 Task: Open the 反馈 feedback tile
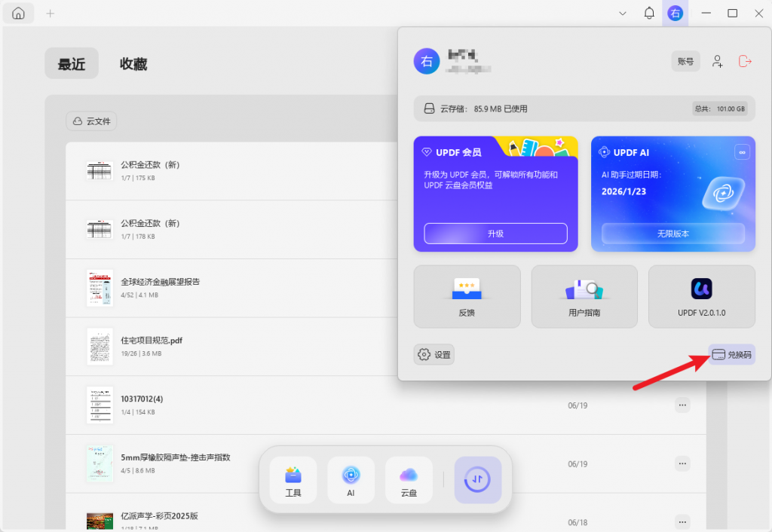(467, 297)
